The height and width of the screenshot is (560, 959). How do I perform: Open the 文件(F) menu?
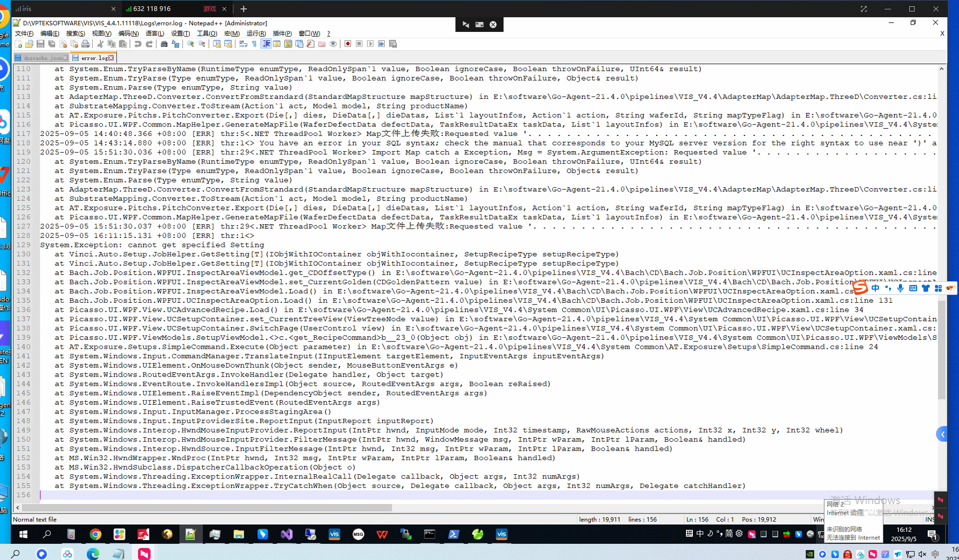(24, 33)
